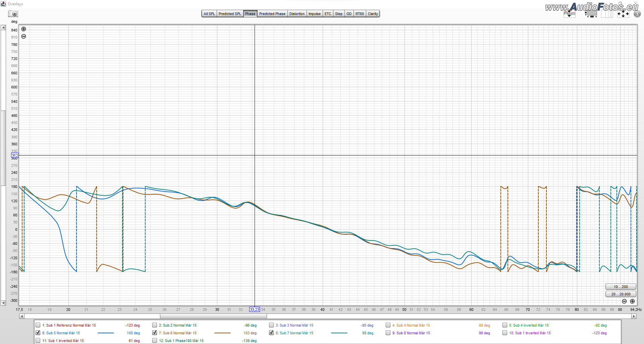Open Distortion tab
This screenshot has height=344, width=644.
pos(297,14)
